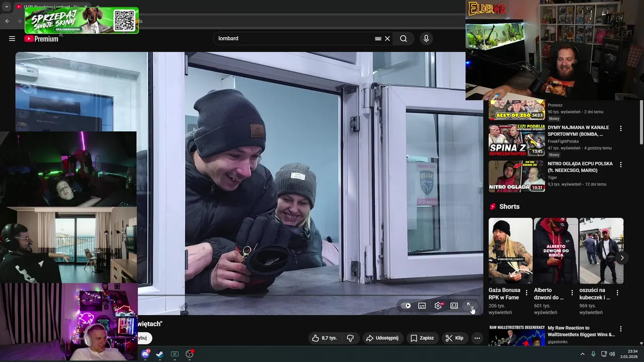Go back with browser back arrow
The height and width of the screenshot is (362, 644).
[7, 21]
